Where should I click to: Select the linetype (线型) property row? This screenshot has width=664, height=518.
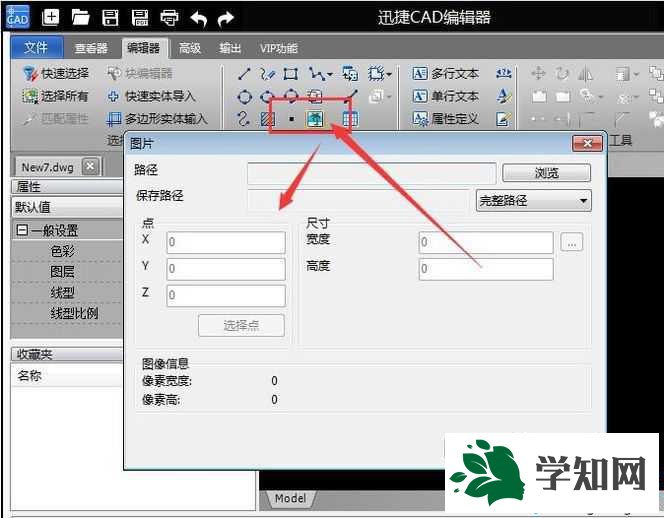point(67,292)
